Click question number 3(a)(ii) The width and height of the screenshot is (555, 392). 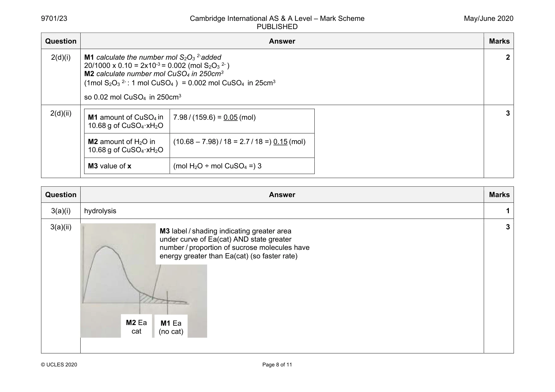pos(61,227)
